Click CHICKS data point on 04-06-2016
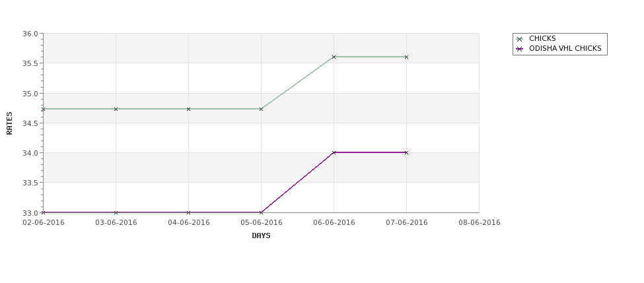Screen dimensions: 644x283 tap(188, 109)
